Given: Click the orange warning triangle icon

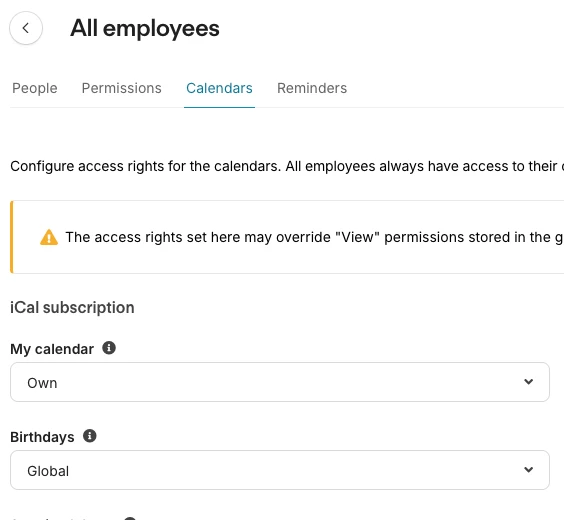Looking at the screenshot, I should click(x=49, y=237).
